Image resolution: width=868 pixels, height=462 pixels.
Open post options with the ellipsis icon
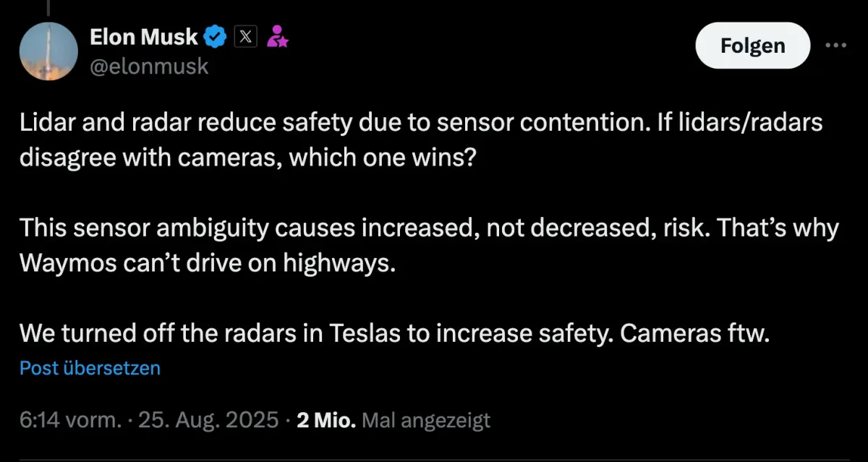[x=837, y=45]
